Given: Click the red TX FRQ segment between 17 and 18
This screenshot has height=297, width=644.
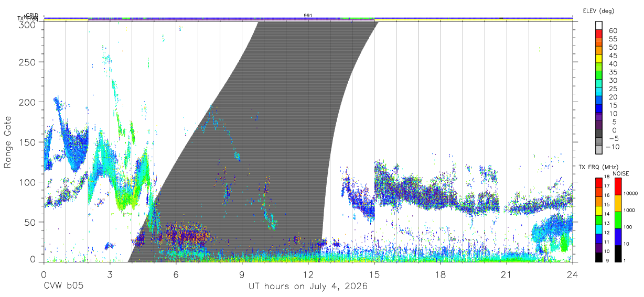Looking at the screenshot, I should (599, 182).
